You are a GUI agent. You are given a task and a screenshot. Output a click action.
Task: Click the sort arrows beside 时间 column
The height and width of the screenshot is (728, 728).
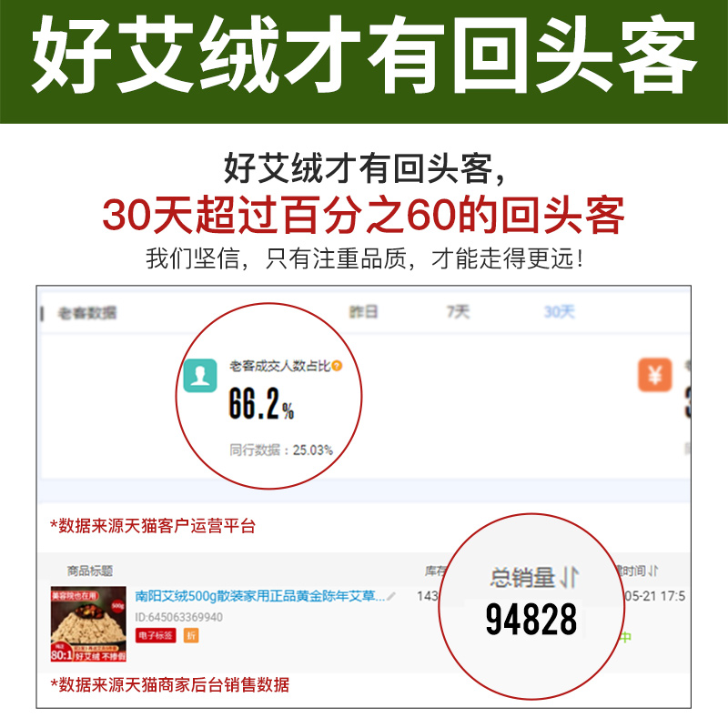652,571
